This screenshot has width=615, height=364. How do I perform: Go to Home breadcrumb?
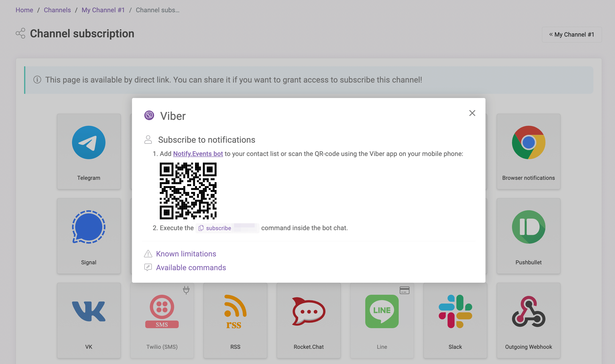pyautogui.click(x=24, y=10)
